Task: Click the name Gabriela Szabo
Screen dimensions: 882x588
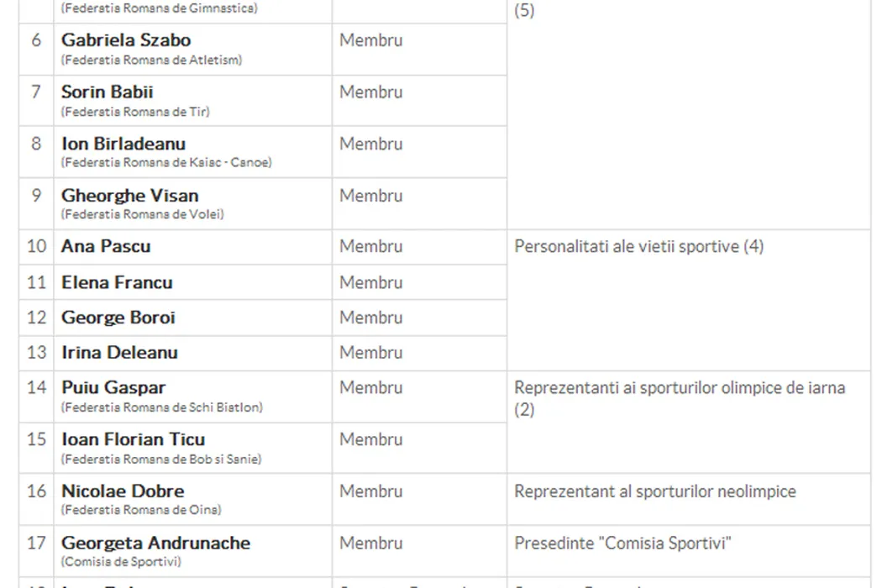Action: click(x=126, y=40)
